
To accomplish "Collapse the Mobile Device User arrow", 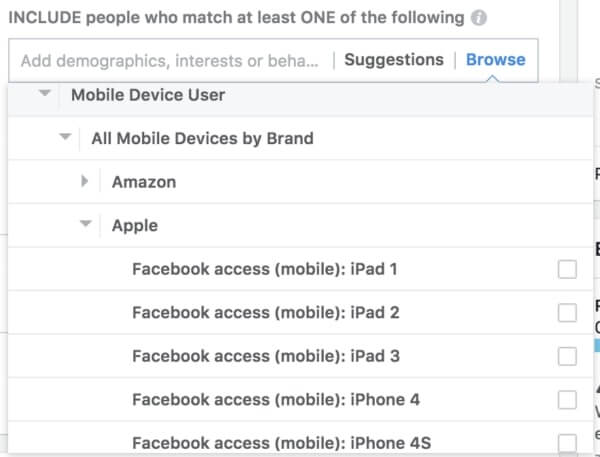I will click(45, 93).
